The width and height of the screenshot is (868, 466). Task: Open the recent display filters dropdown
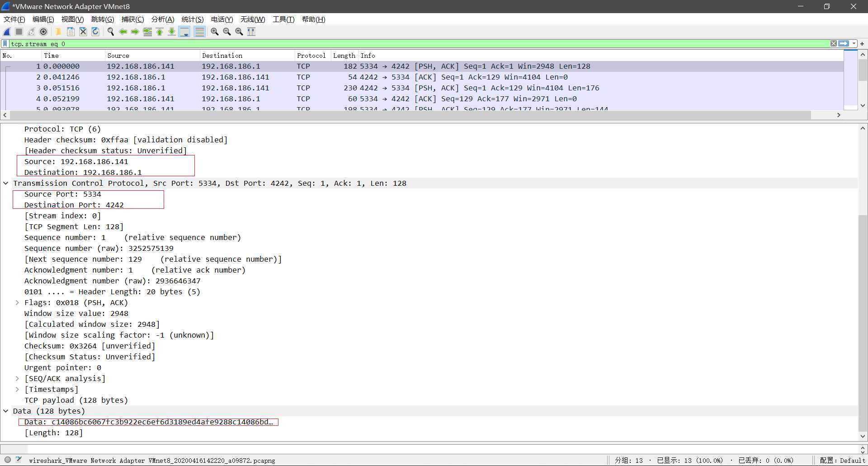click(x=854, y=44)
